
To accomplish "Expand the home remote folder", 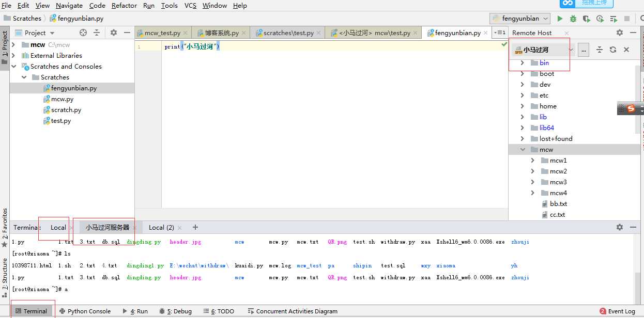I will [x=522, y=106].
